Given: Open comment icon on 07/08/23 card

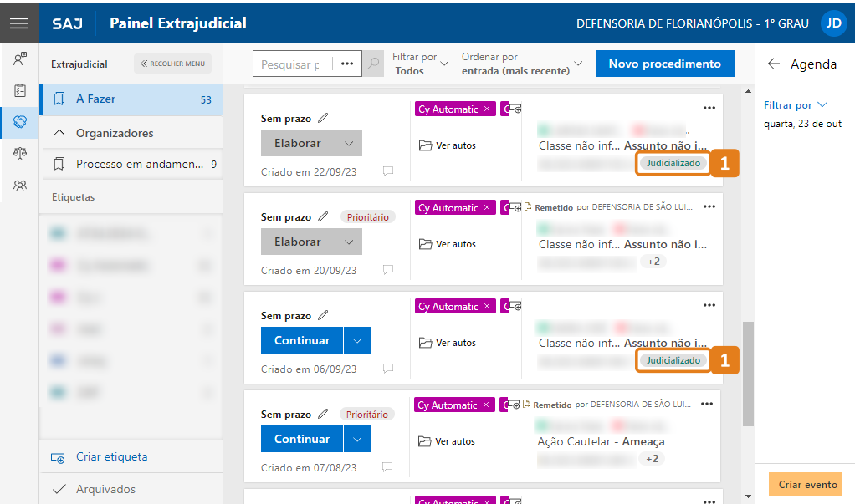Looking at the screenshot, I should [x=387, y=467].
